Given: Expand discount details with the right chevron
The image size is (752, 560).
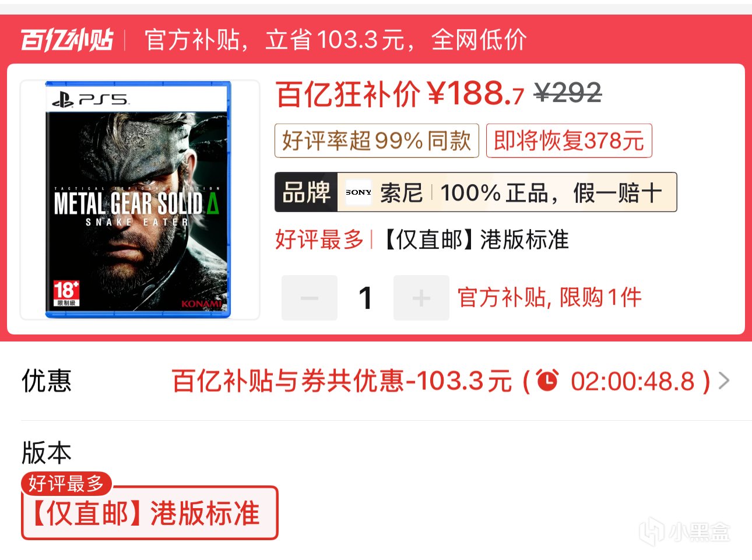Looking at the screenshot, I should click(x=724, y=381).
